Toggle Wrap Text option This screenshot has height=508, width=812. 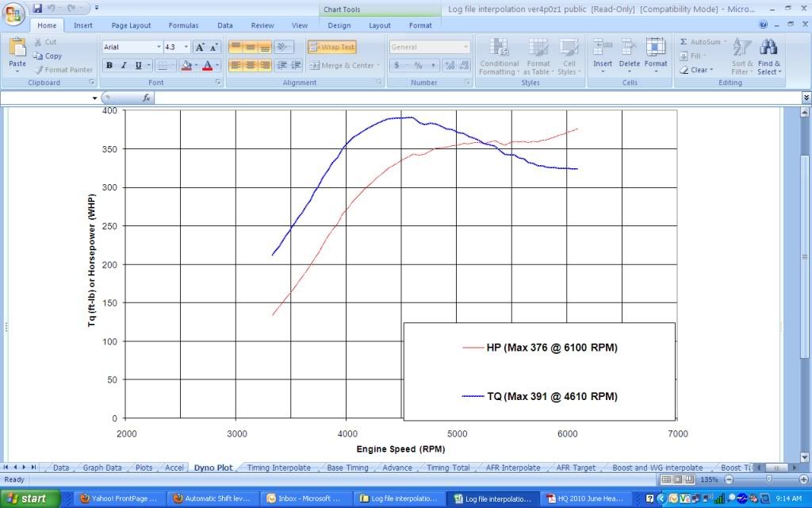[x=332, y=47]
